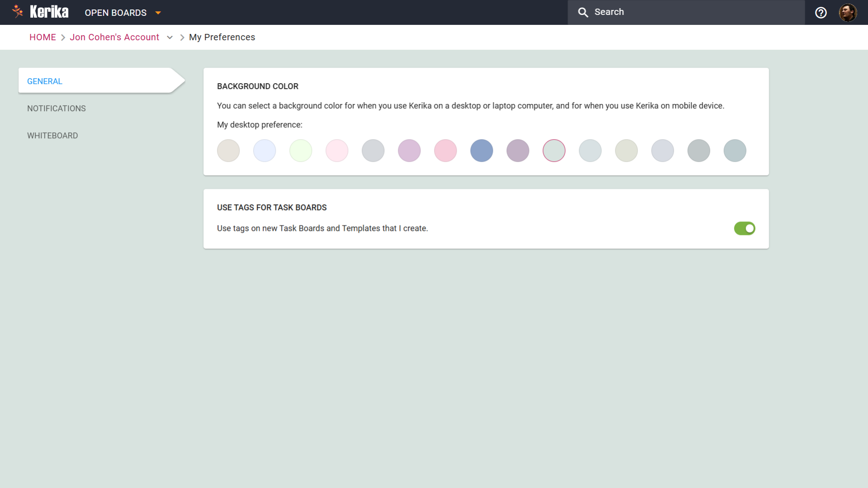868x488 pixels.
Task: Open the OPEN BOARDS menu
Action: [116, 13]
